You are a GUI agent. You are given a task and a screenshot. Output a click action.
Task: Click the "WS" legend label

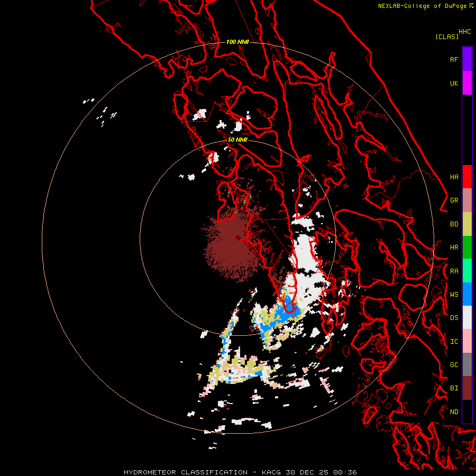pyautogui.click(x=454, y=294)
